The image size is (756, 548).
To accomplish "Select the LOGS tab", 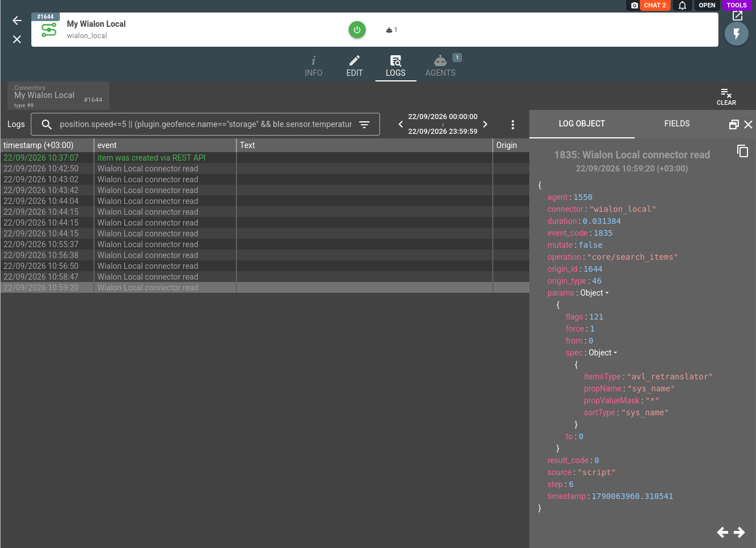I will coord(395,66).
